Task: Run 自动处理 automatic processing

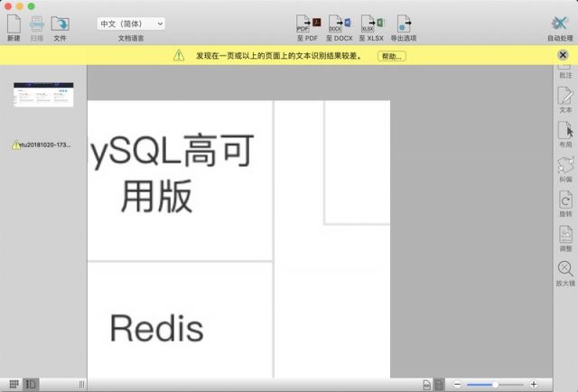Action: pos(560,28)
